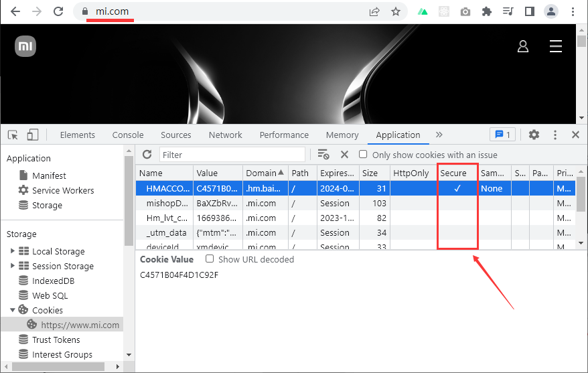Select Manifest in the sidebar
This screenshot has height=373, width=588.
[49, 175]
